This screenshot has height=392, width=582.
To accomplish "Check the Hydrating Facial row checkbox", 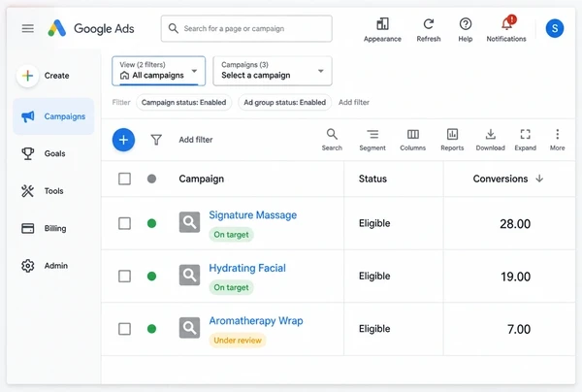I will 124,277.
